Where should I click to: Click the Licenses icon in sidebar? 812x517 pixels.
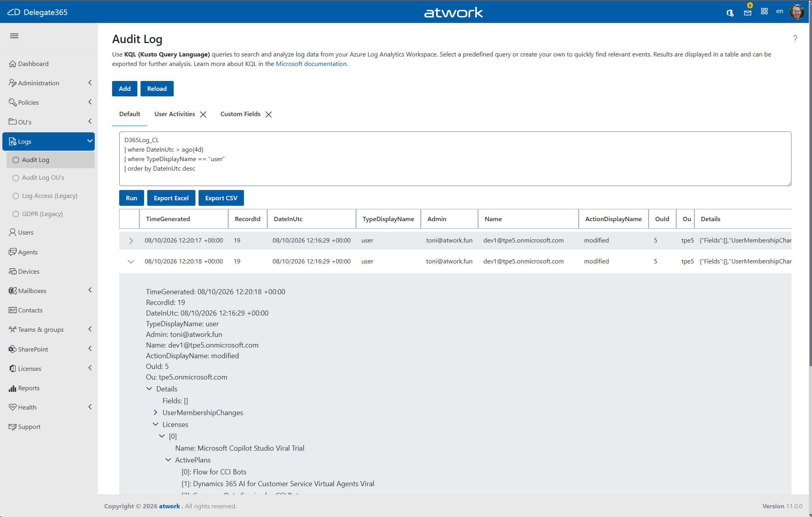point(13,368)
